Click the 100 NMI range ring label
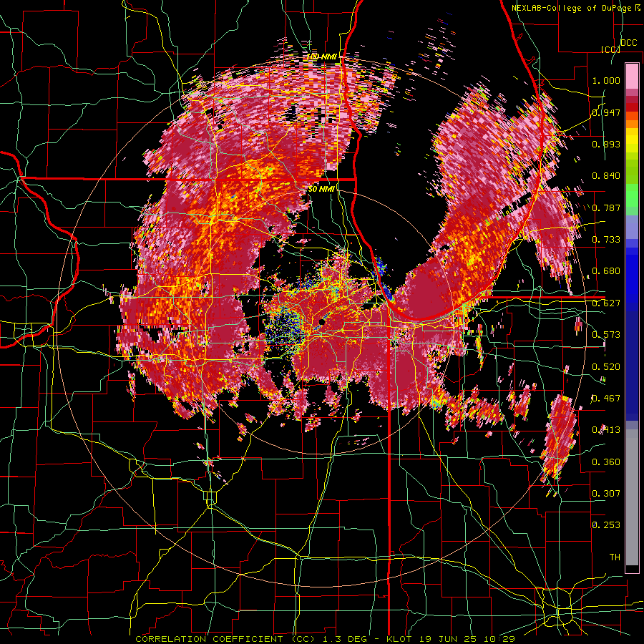 click(321, 57)
